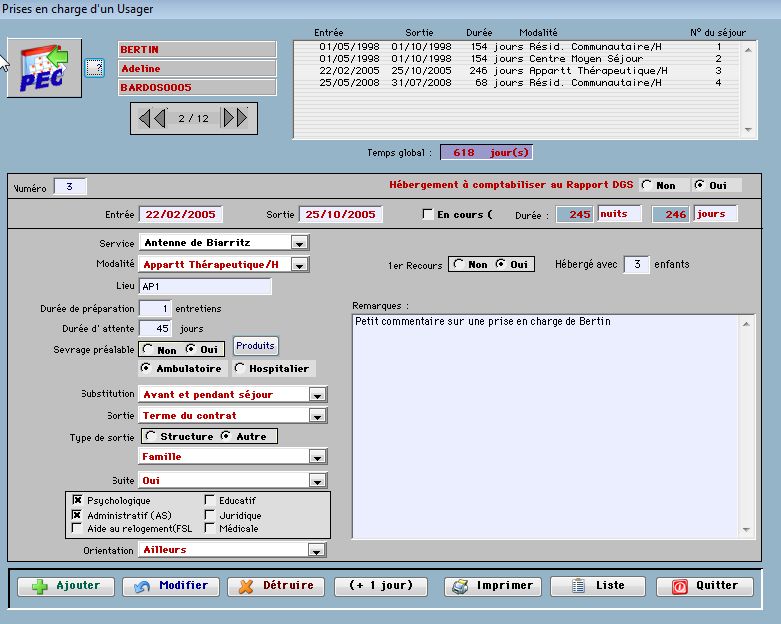The image size is (781, 624).
Task: Click the (+ 1 jour) button
Action: [x=381, y=586]
